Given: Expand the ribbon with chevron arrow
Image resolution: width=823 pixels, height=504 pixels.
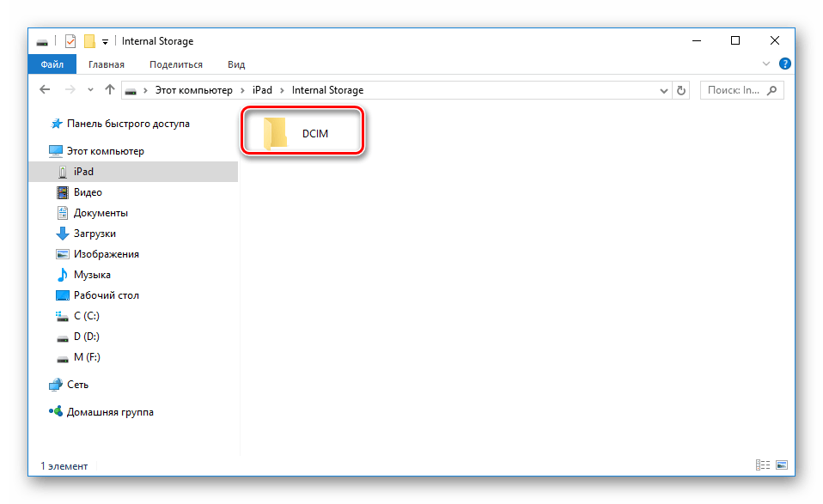Looking at the screenshot, I should (x=767, y=64).
